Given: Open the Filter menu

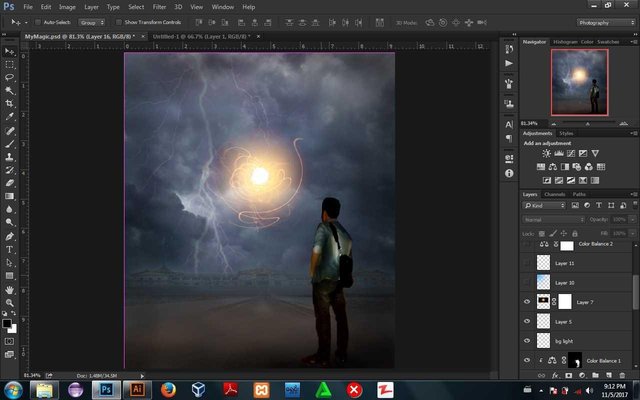Looking at the screenshot, I should (x=159, y=6).
